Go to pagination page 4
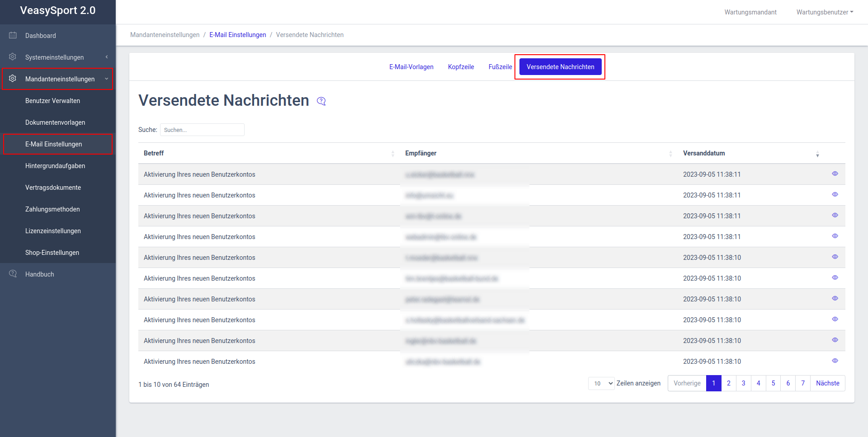Screen dimensions: 868x437 (758, 383)
